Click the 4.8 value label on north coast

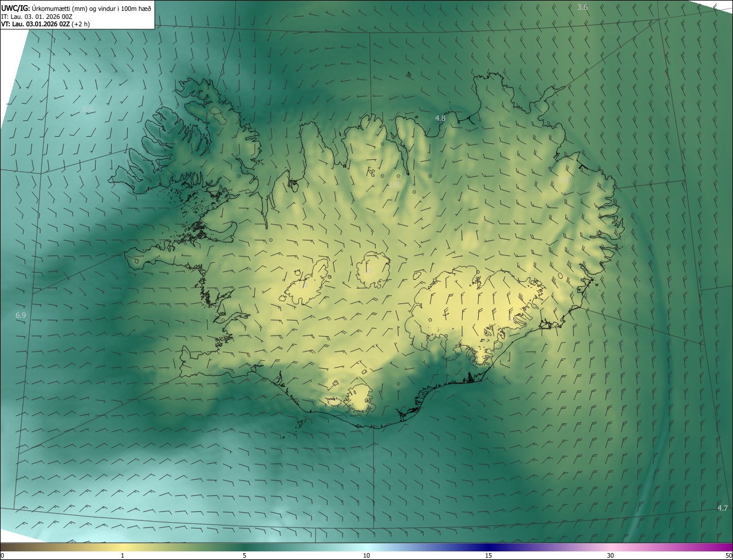[440, 119]
